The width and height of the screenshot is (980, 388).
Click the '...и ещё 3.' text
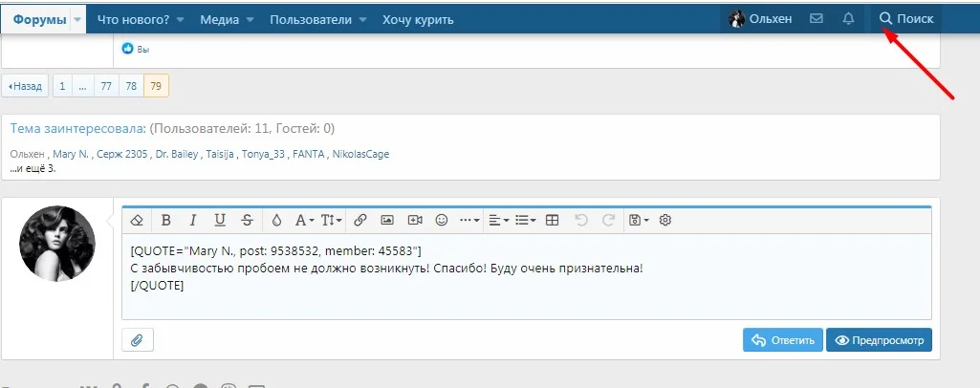click(33, 169)
